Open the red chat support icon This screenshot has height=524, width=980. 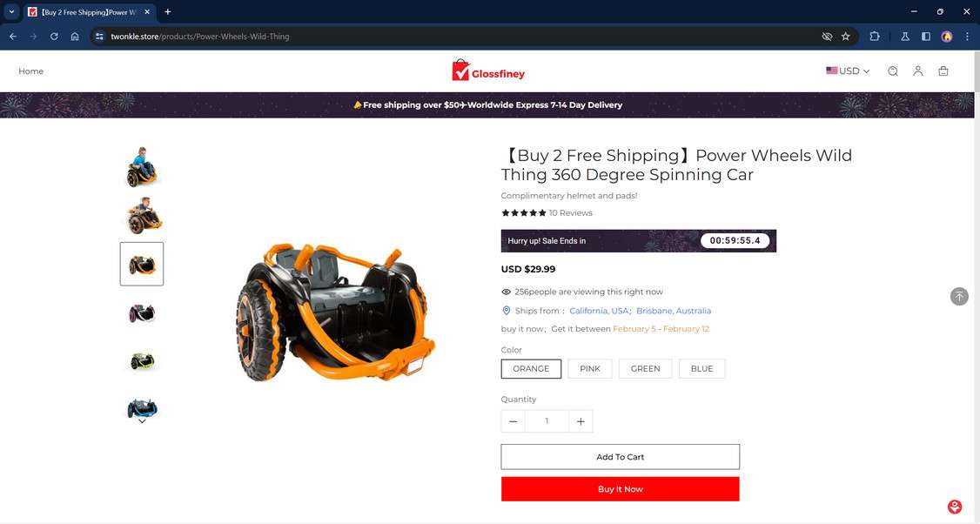click(955, 507)
